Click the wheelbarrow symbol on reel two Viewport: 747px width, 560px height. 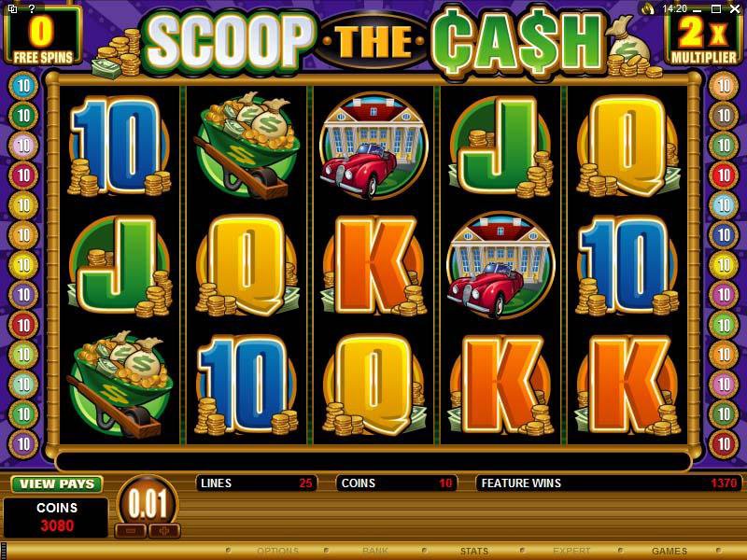pos(247,146)
